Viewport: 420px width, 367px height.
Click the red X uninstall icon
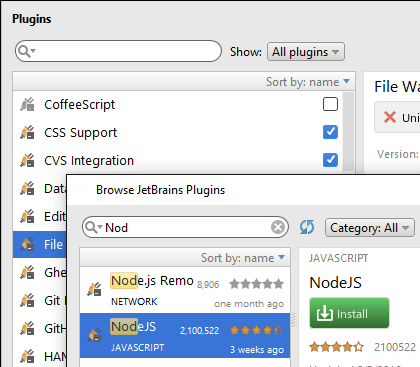pyautogui.click(x=389, y=117)
